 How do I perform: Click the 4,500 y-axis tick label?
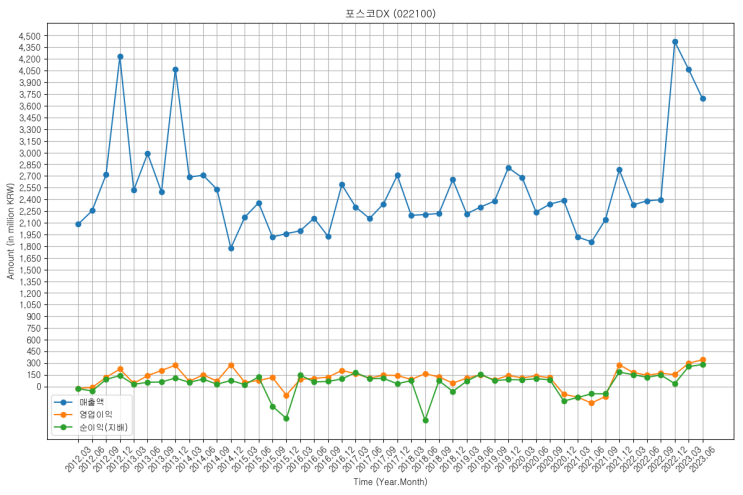[29, 36]
